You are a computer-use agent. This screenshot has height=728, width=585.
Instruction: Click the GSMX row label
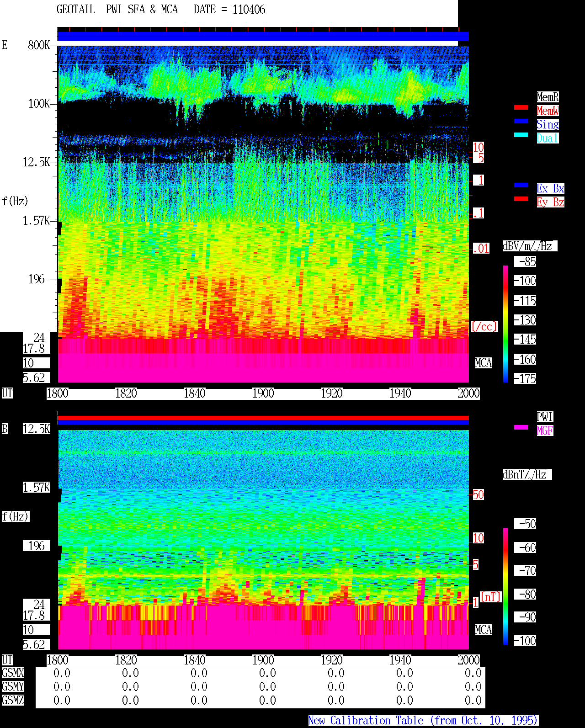coord(13,673)
